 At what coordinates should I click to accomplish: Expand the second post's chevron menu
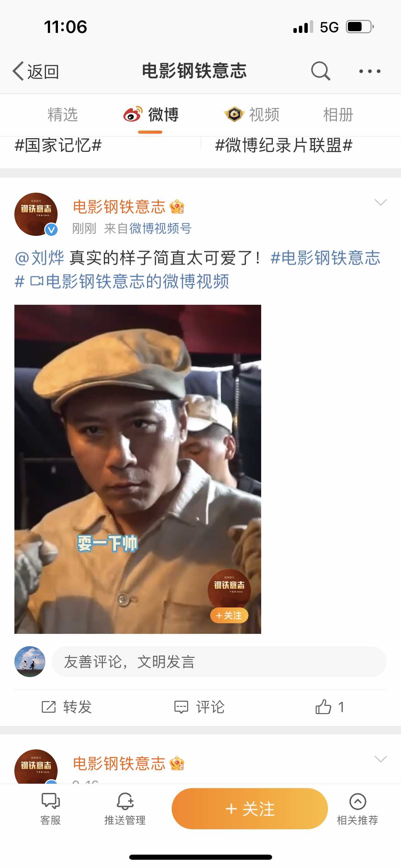click(380, 759)
